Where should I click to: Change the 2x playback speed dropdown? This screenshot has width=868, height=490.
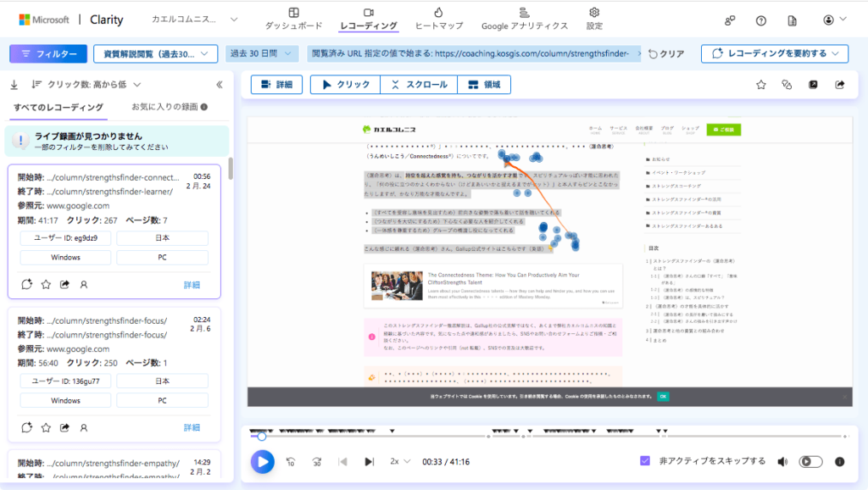400,461
